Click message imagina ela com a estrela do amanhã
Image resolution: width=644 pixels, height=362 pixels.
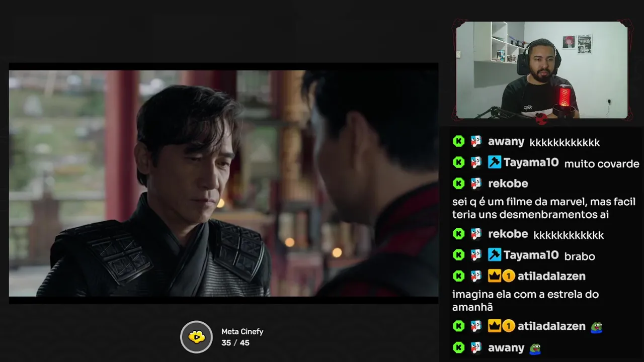[525, 301]
